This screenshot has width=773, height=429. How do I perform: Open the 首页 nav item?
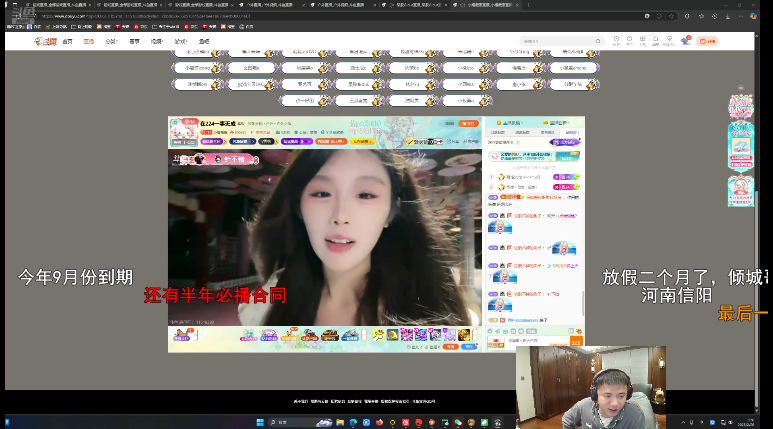(x=68, y=41)
